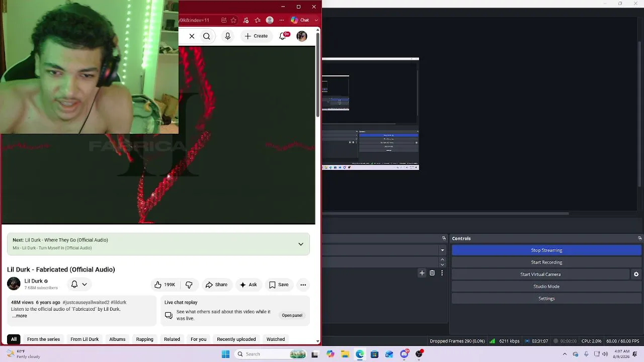Open notification bell dropdown for Lil Durk
Image resolution: width=644 pixels, height=362 pixels.
coord(79,285)
